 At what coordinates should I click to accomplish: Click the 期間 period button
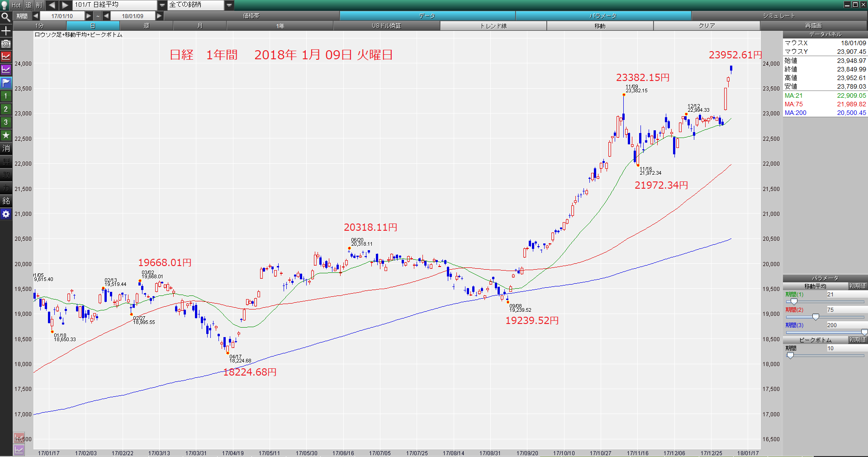tap(22, 16)
